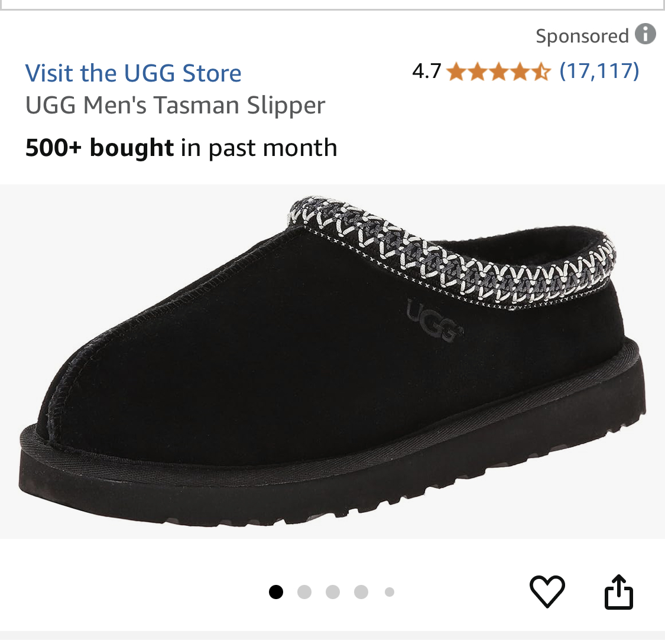Switch to the third image carousel dot
665x644 pixels.
point(333,592)
